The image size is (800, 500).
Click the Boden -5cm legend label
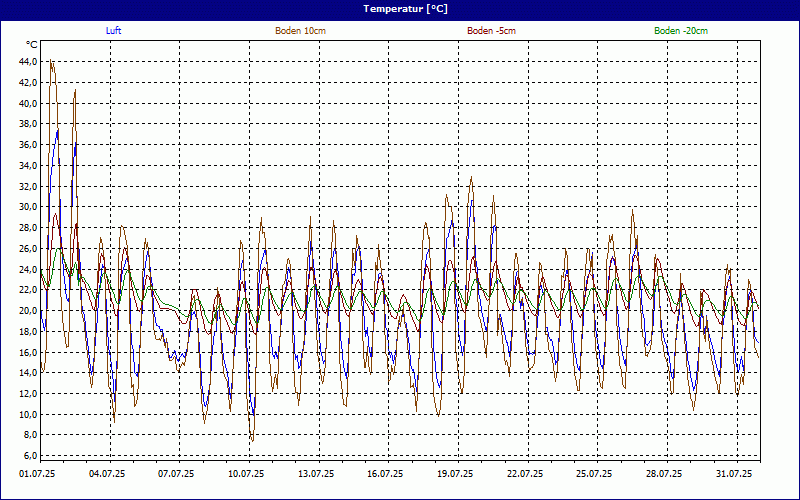491,31
